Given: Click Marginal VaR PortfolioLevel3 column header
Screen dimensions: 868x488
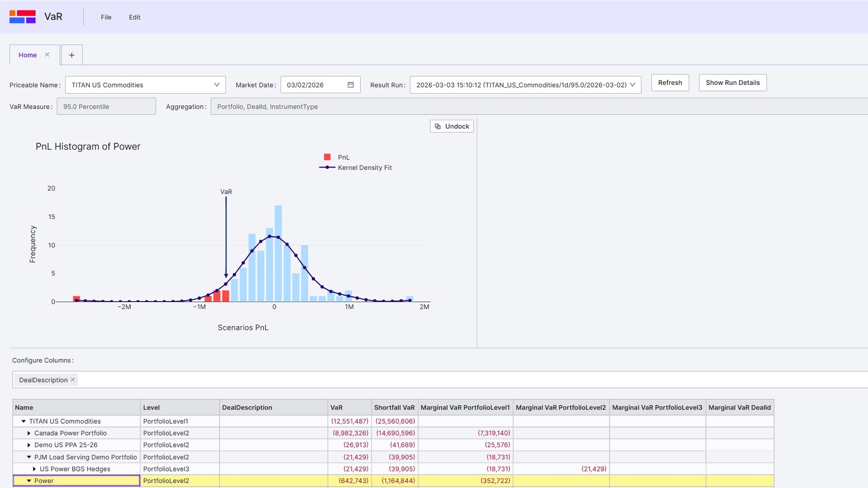Looking at the screenshot, I should tap(658, 407).
